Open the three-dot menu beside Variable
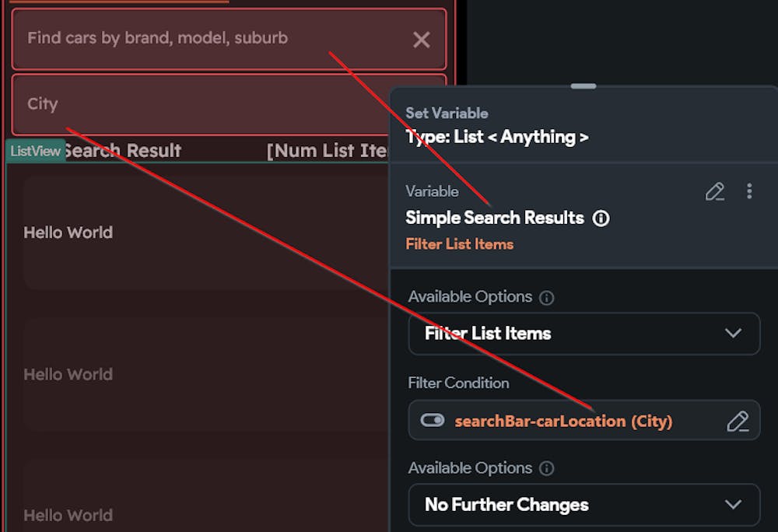The height and width of the screenshot is (532, 778). [x=749, y=191]
